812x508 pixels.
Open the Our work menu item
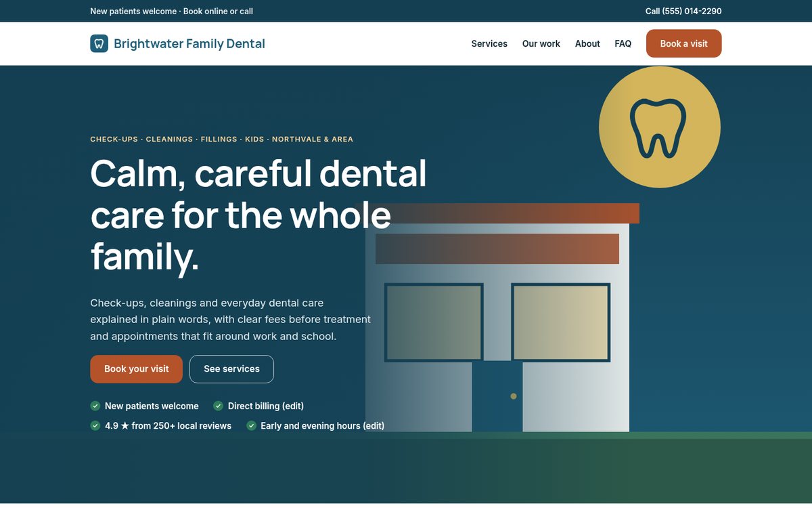click(x=541, y=43)
